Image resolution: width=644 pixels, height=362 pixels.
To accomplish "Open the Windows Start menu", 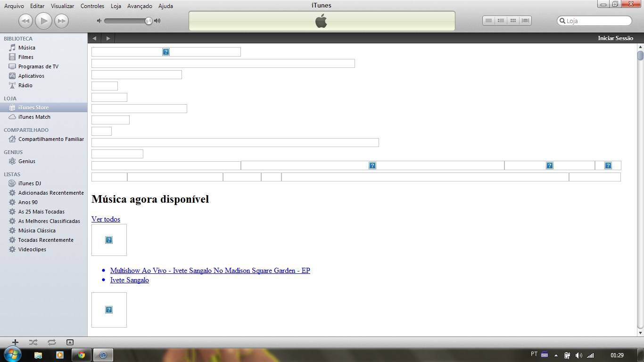I will [12, 355].
